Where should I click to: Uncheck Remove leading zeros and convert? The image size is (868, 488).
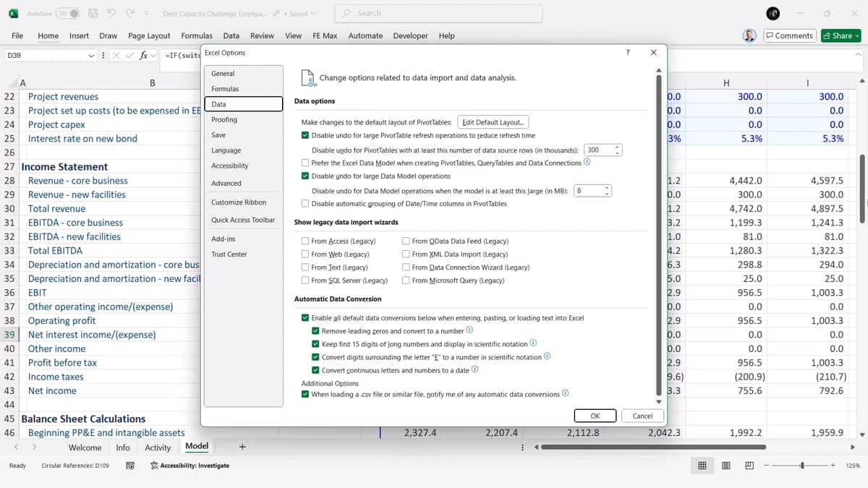pos(315,330)
